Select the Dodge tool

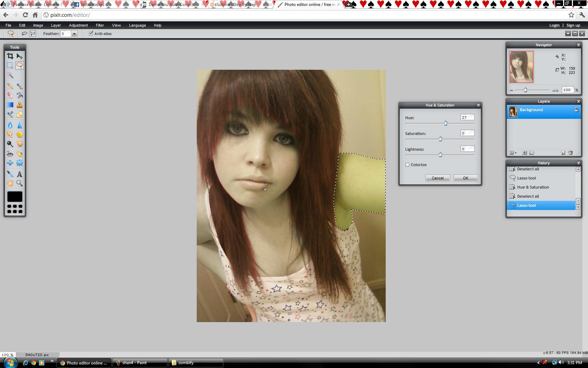pos(10,144)
